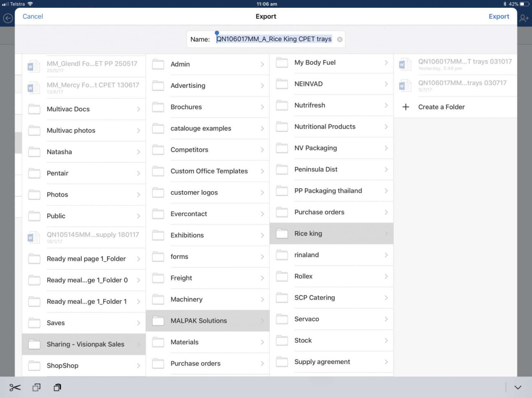Expand the Nutrifresh folder chevron
532x398 pixels.
coord(386,105)
